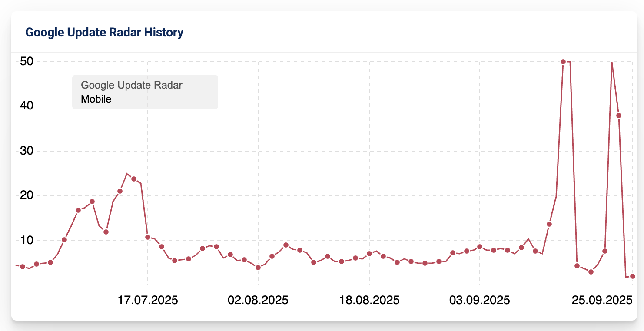The height and width of the screenshot is (331, 644).
Task: Click the 10 label on the y-axis
Action: 27,240
